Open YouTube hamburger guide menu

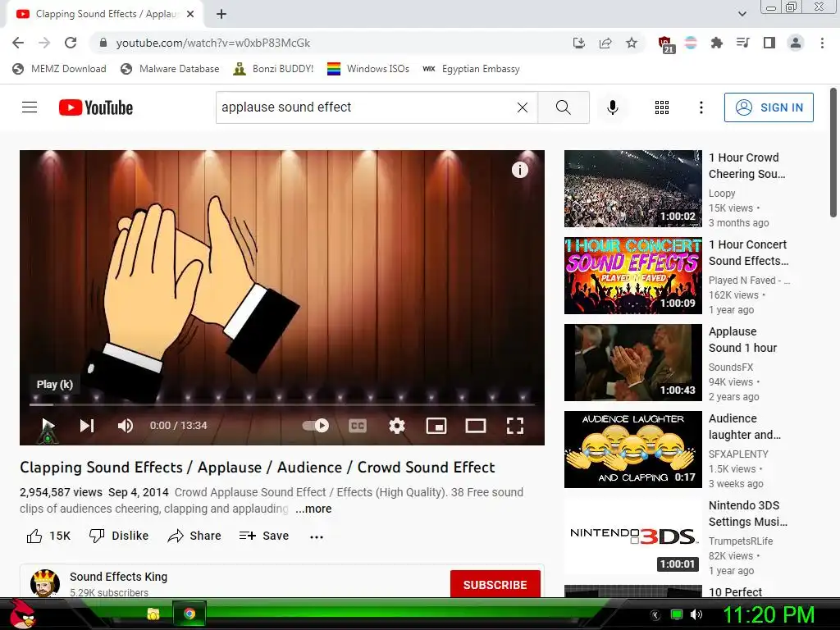coord(30,107)
